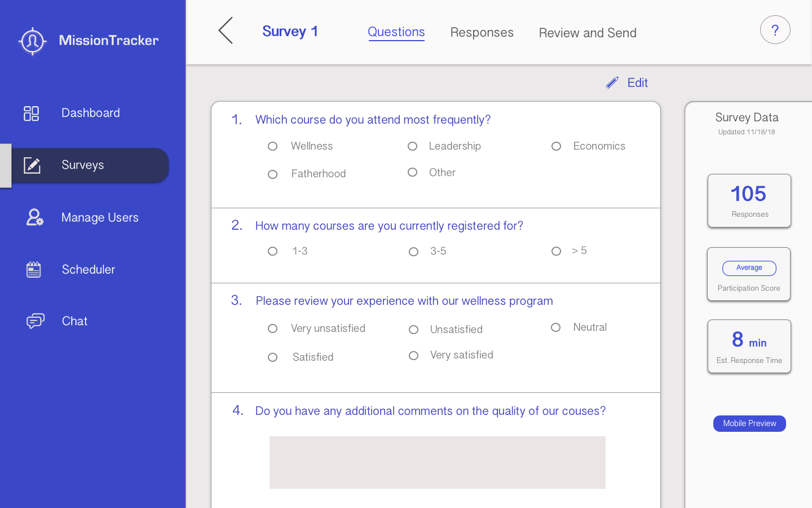Click the Edit pencil icon
Screen dimensions: 812x508
(612, 83)
